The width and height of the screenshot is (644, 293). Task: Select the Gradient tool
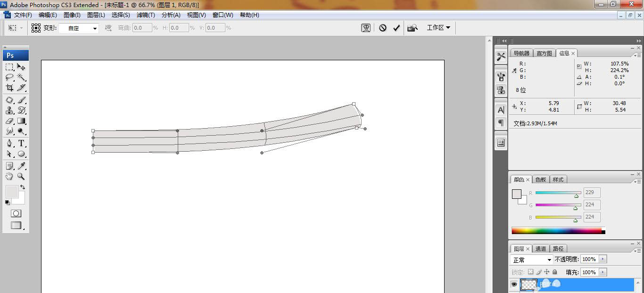21,121
